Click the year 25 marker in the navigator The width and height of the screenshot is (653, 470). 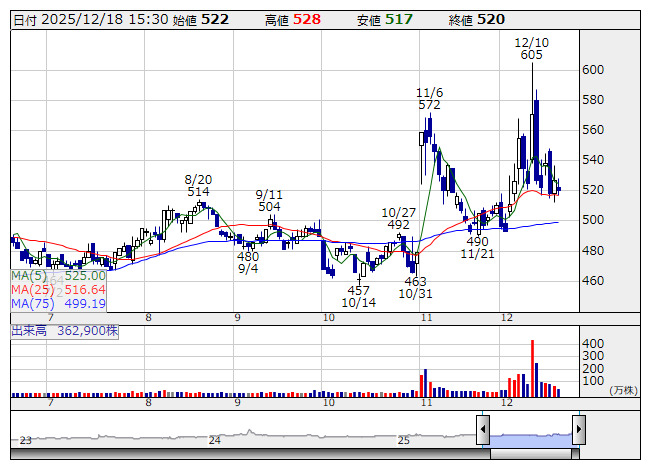(404, 440)
